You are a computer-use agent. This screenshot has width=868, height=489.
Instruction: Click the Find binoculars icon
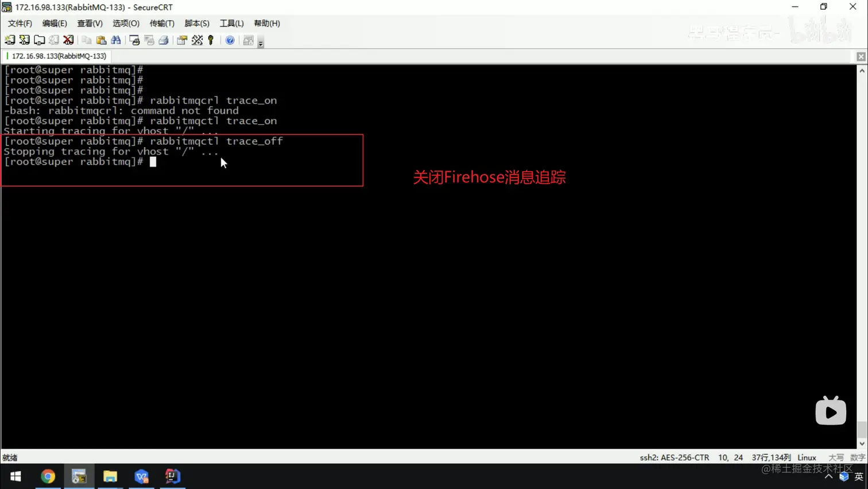click(x=116, y=40)
